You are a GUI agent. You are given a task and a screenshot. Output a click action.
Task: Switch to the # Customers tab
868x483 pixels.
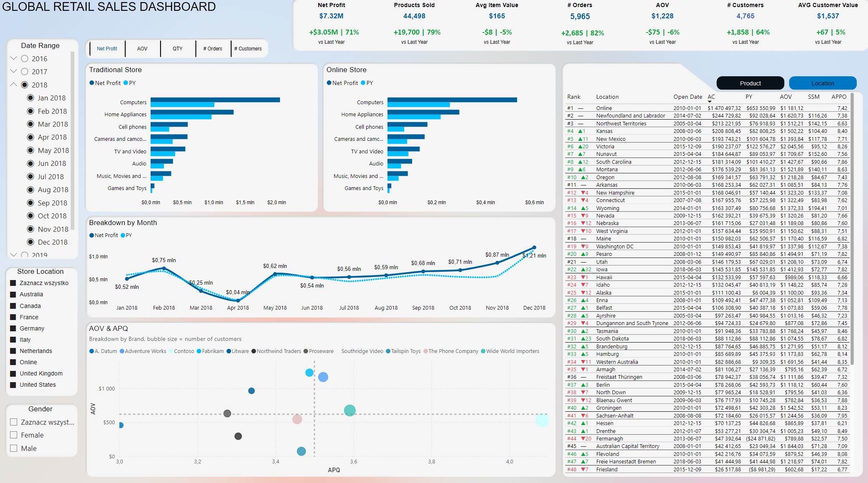(x=248, y=49)
